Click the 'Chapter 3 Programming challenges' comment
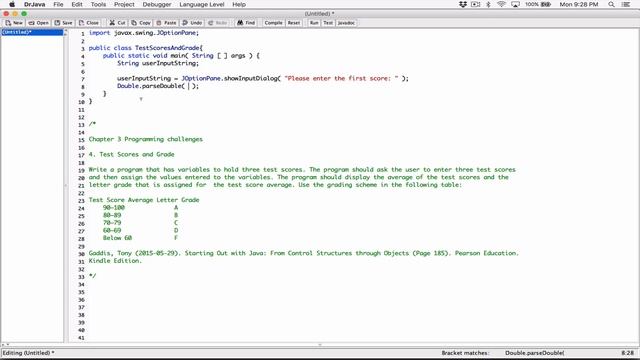The image size is (640, 360). pos(146,139)
